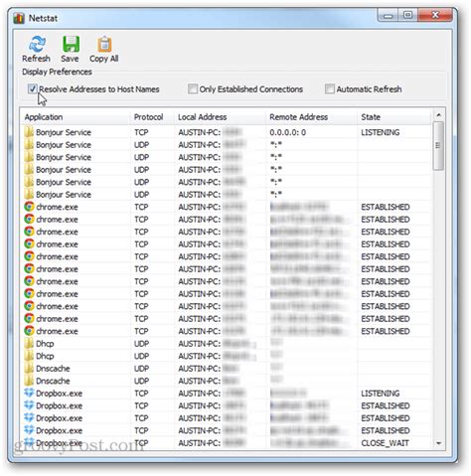Click the Display Preferences label
This screenshot has height=476, width=471.
57,72
